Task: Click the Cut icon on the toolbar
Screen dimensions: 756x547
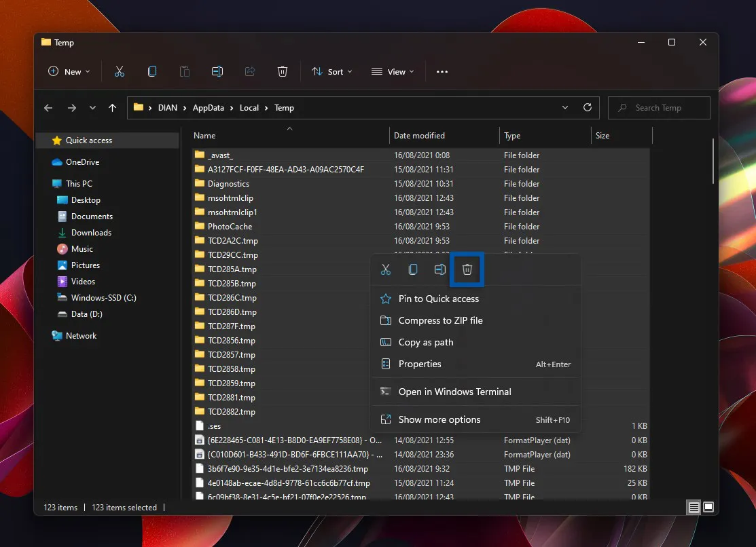Action: 120,71
